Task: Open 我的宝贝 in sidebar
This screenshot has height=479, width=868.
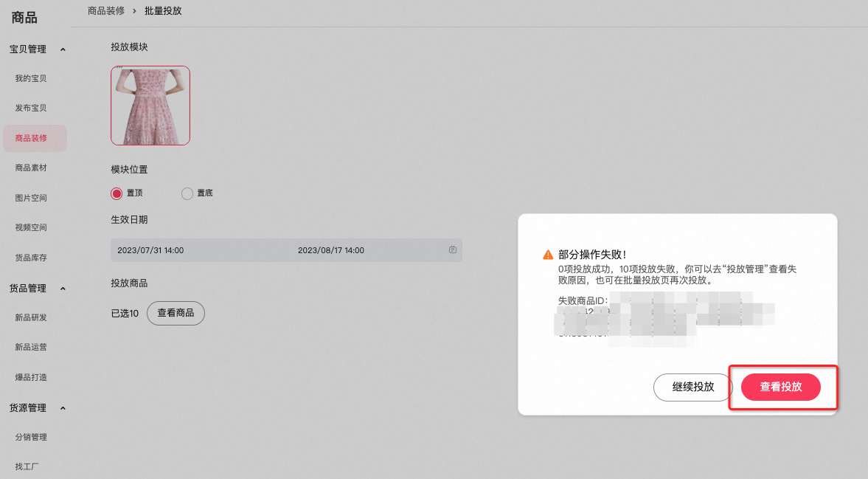Action: pyautogui.click(x=31, y=79)
